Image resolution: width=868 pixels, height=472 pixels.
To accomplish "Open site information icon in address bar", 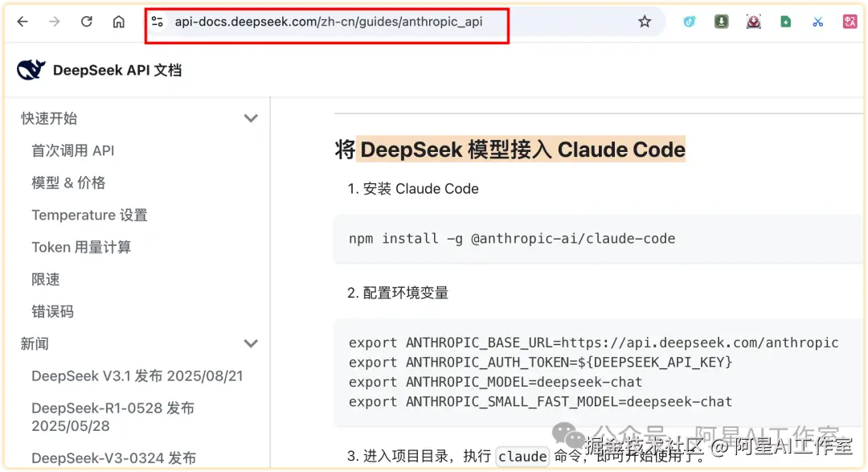I will pyautogui.click(x=158, y=22).
